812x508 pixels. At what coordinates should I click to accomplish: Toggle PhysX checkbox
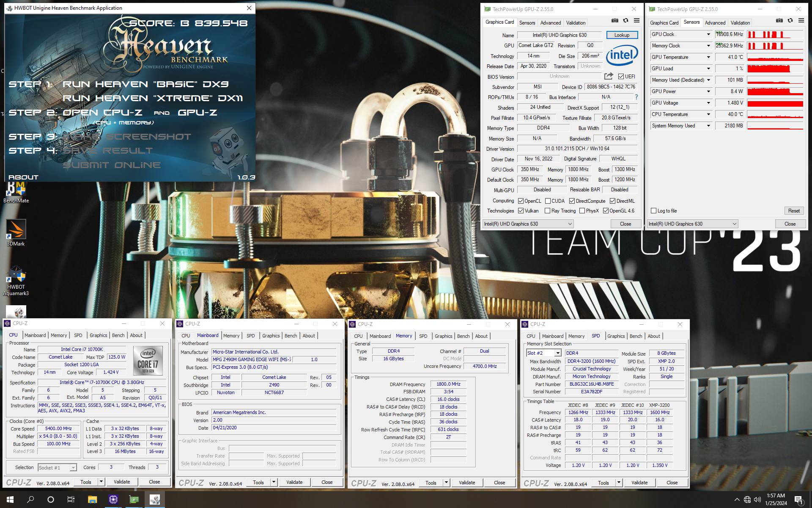tap(582, 211)
